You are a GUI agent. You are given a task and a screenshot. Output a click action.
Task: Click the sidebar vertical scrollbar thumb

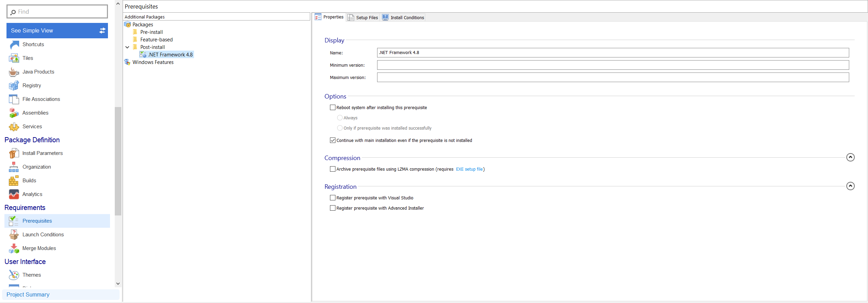pos(118,161)
